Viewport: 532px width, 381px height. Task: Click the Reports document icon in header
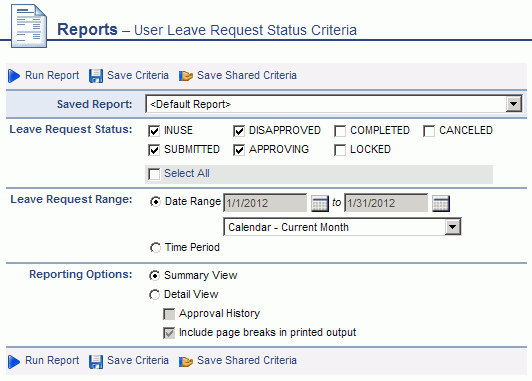(x=29, y=26)
